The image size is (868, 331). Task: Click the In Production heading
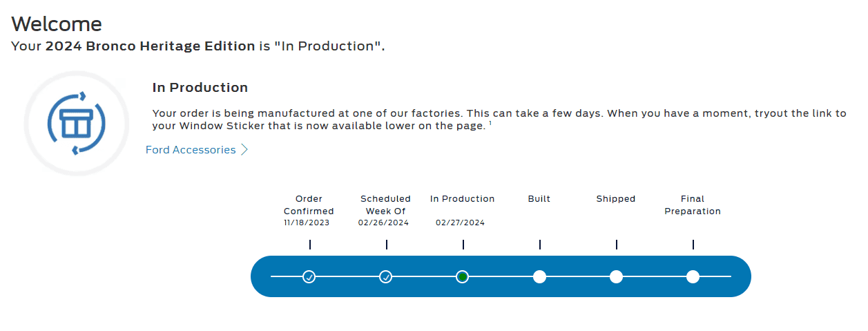[x=200, y=88]
